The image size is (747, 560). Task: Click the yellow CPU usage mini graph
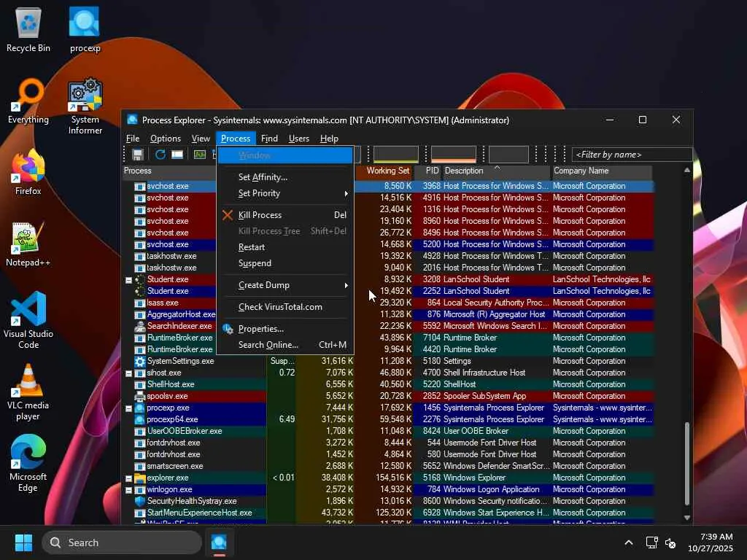point(395,155)
